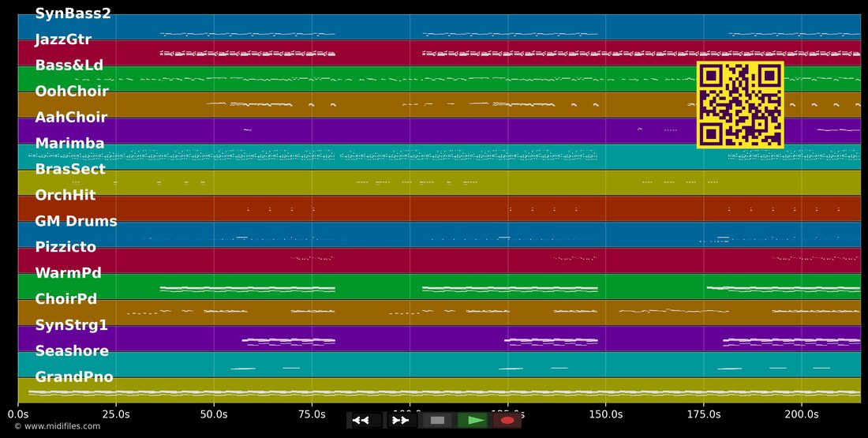This screenshot has height=438, width=868.
Task: Select the ChoirPd track label
Action: 65,299
